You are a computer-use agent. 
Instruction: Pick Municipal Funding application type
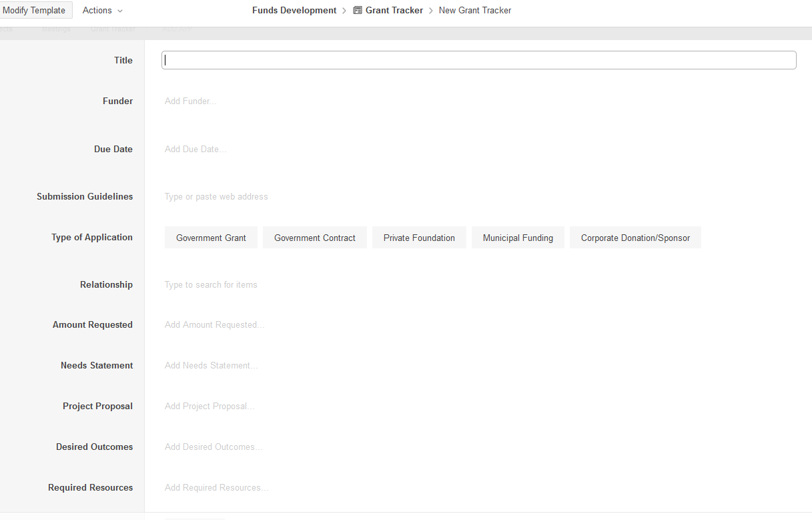(x=518, y=238)
